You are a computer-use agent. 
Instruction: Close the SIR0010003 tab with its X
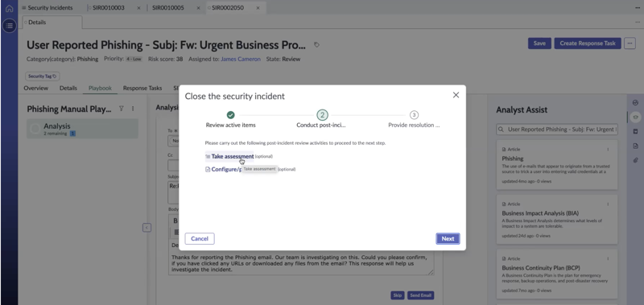[x=138, y=8]
